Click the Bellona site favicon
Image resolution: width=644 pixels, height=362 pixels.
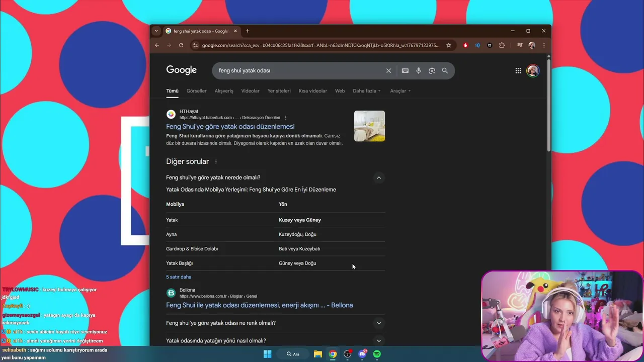click(x=171, y=293)
